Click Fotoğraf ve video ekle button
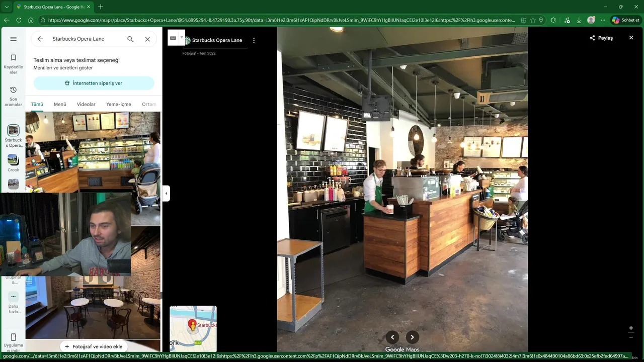The width and height of the screenshot is (644, 362). (94, 346)
